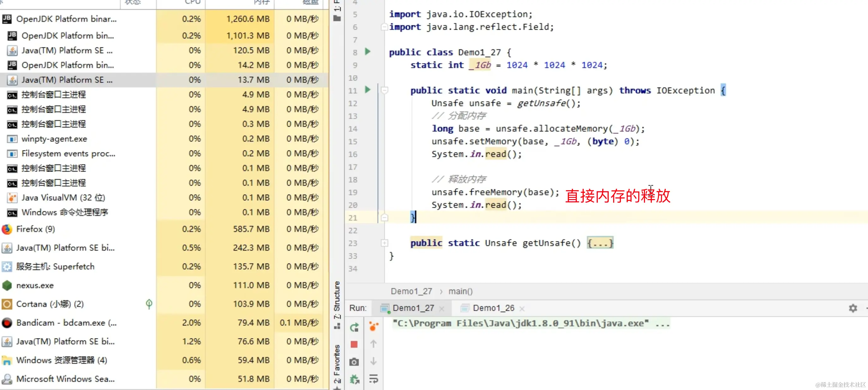Screen dimensions: 868x390
Task: Click the run gutter arrow beside class Demo1_27
Action: tap(368, 52)
